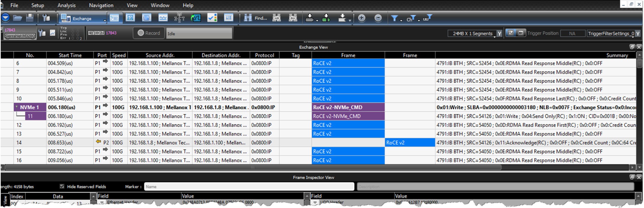Open the waveform chart view icon
Viewport: 644px width, 208px height.
pyautogui.click(x=163, y=18)
